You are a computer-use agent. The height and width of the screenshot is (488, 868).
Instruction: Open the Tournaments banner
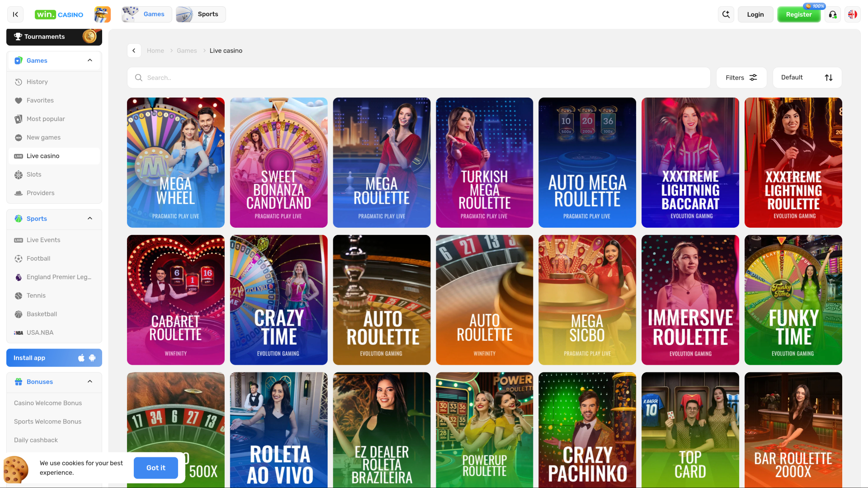tap(54, 37)
